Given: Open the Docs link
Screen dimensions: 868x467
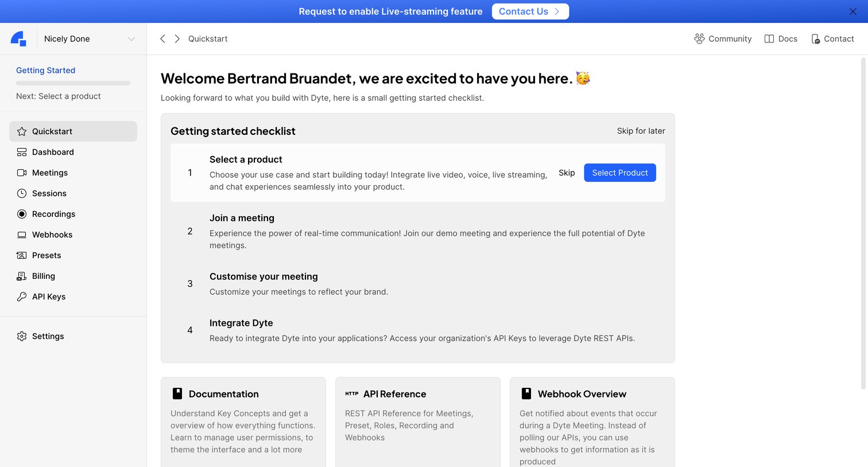Looking at the screenshot, I should [x=781, y=38].
